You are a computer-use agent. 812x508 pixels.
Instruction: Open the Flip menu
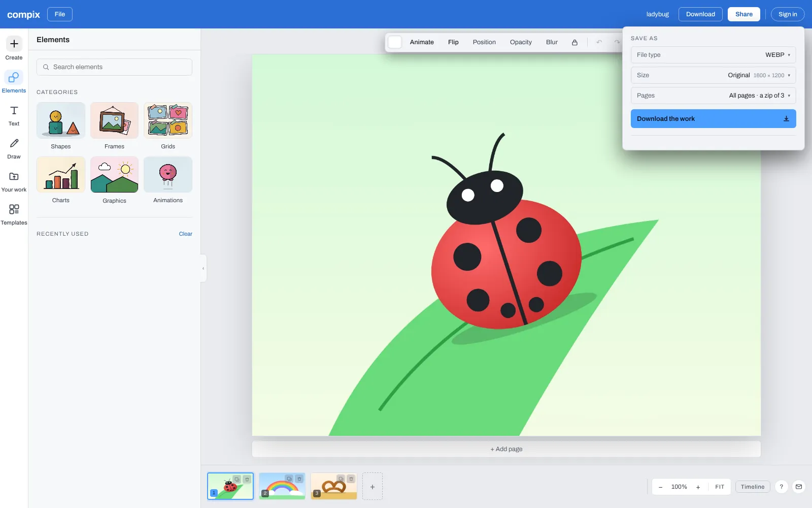[x=453, y=42]
